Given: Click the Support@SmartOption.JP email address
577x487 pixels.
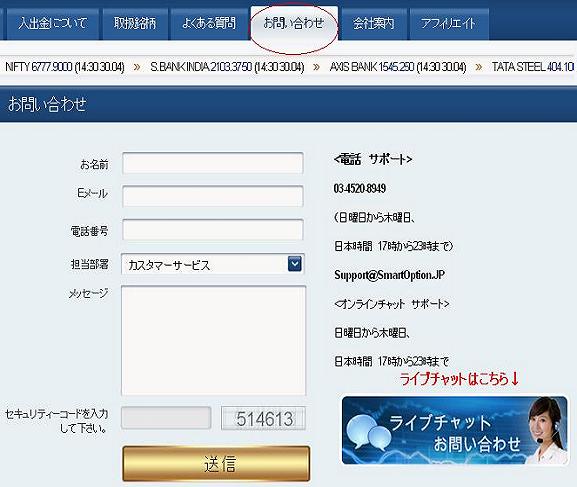Looking at the screenshot, I should pyautogui.click(x=389, y=275).
